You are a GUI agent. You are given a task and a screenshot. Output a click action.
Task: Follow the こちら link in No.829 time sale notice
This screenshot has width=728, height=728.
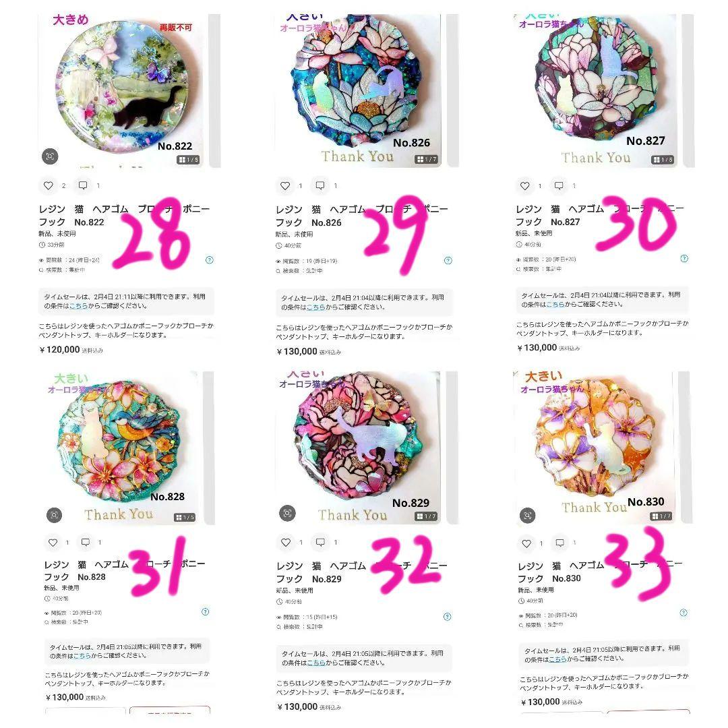pyautogui.click(x=316, y=663)
